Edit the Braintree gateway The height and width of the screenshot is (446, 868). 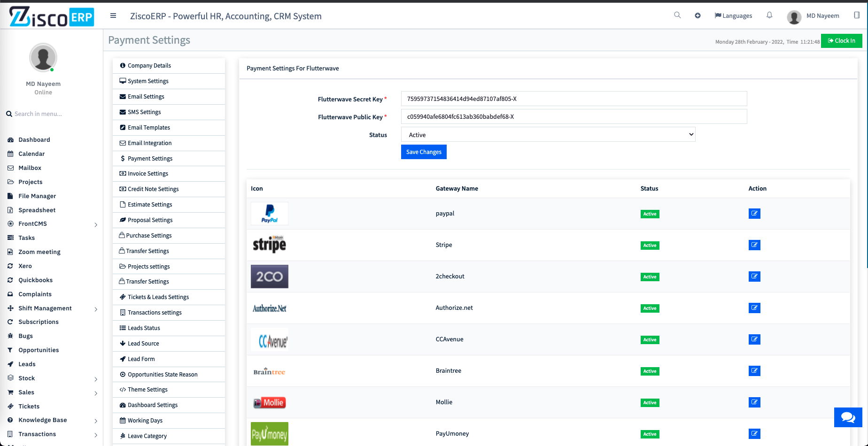[754, 371]
